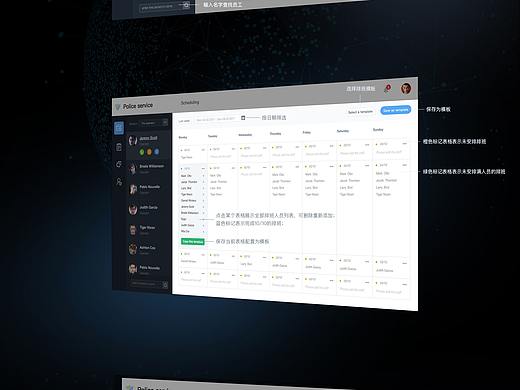
Task: Click the blue circle under first staff member
Action: (157, 152)
